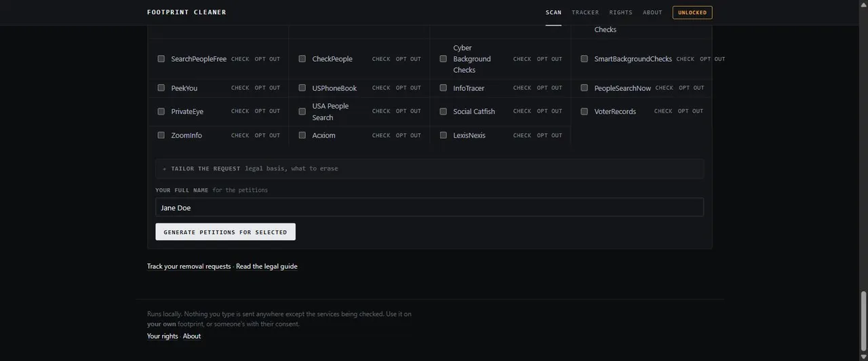Tick the LexisNexis checkbox
868x361 pixels.
tap(443, 135)
